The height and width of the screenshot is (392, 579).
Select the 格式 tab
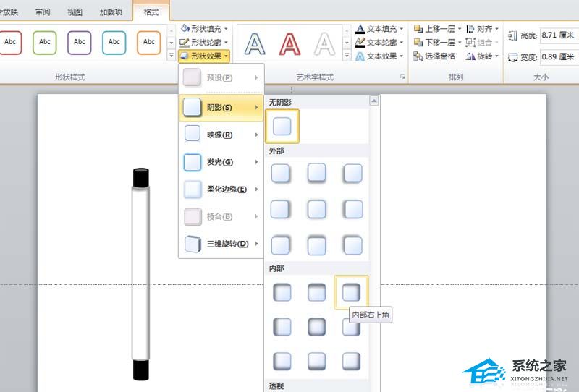151,12
